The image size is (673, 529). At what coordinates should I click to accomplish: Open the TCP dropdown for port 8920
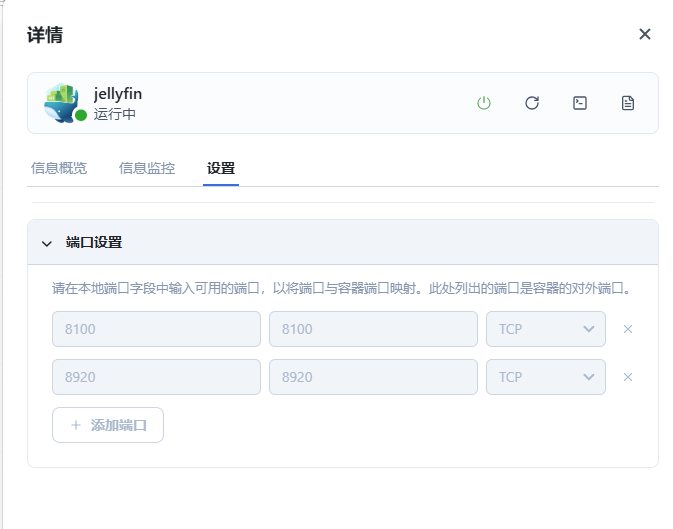(x=546, y=377)
